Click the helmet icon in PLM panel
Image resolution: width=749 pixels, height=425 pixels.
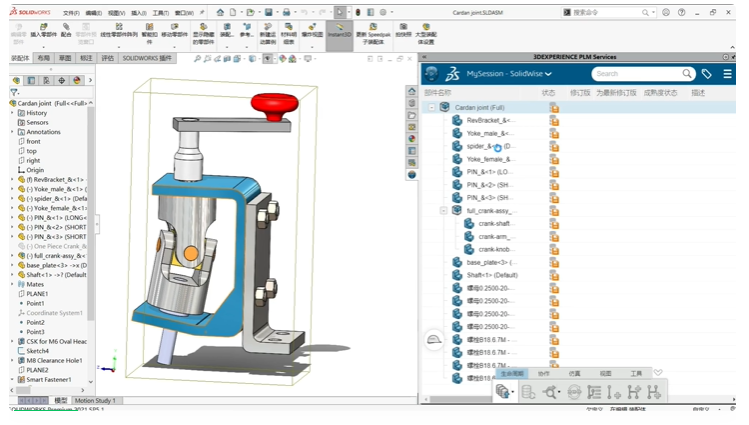pyautogui.click(x=434, y=340)
